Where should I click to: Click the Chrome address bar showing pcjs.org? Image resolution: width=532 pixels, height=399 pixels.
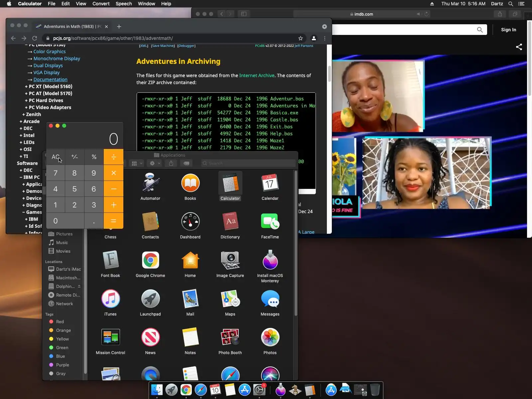(174, 38)
